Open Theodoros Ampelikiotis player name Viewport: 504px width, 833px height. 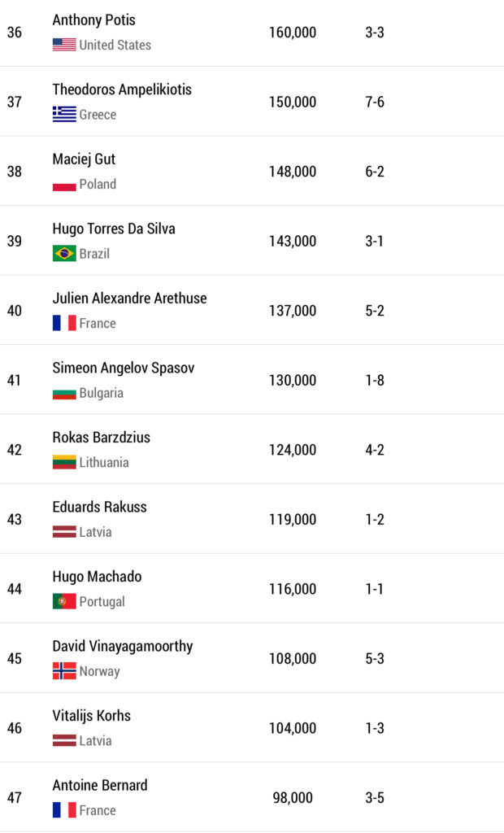coord(122,89)
